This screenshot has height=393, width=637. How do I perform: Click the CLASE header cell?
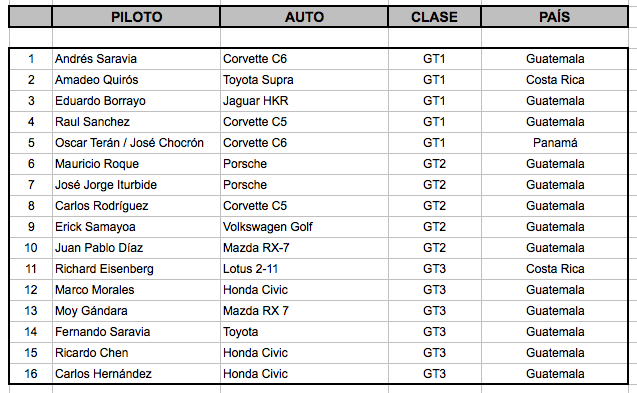click(x=434, y=17)
